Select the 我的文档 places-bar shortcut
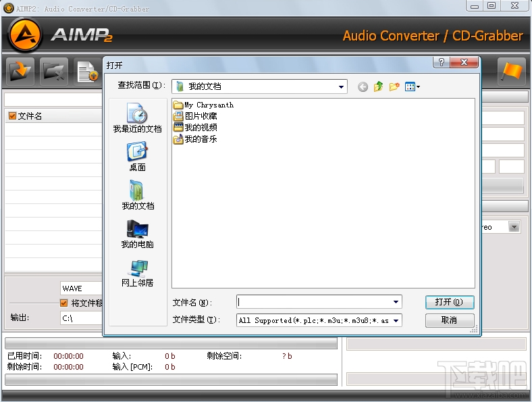 tap(138, 195)
